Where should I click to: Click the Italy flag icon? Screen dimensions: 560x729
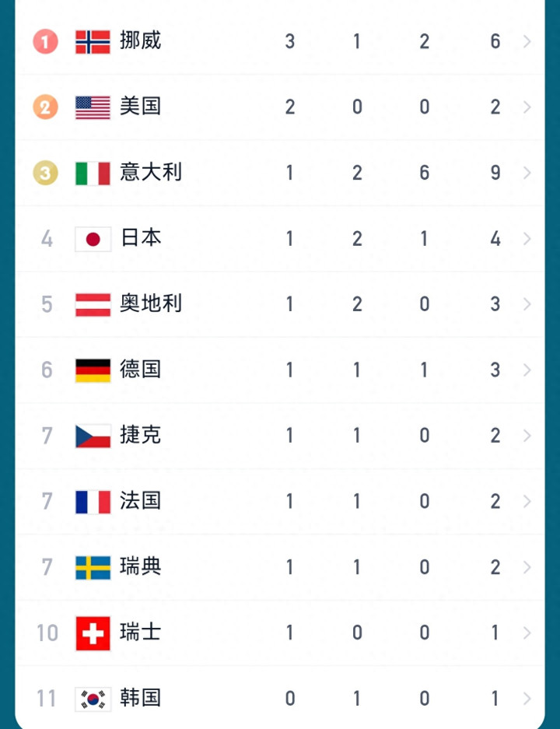pyautogui.click(x=93, y=173)
